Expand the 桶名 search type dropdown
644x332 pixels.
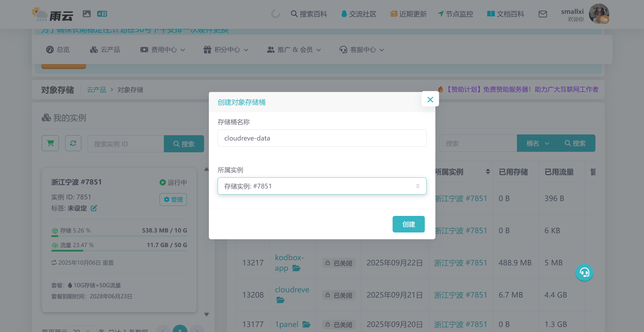point(537,144)
